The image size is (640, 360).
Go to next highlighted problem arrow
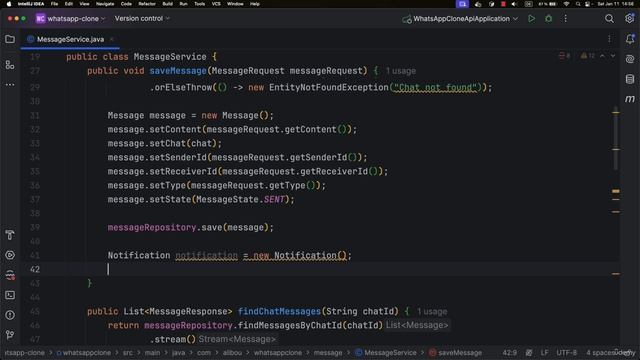click(x=613, y=56)
